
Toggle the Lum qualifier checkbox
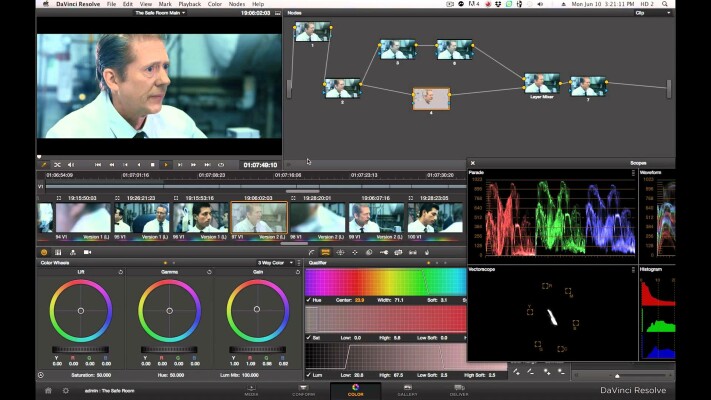pos(308,375)
